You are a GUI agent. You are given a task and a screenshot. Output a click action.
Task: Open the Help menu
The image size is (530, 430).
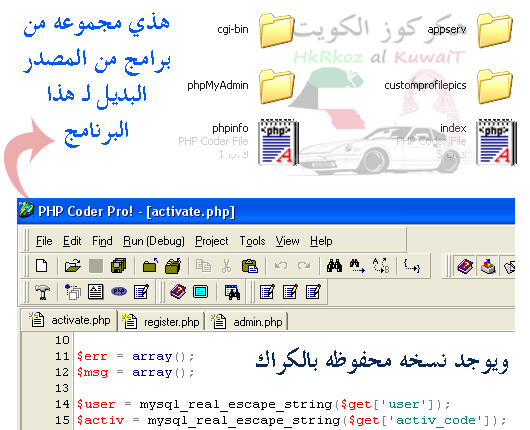pos(321,241)
